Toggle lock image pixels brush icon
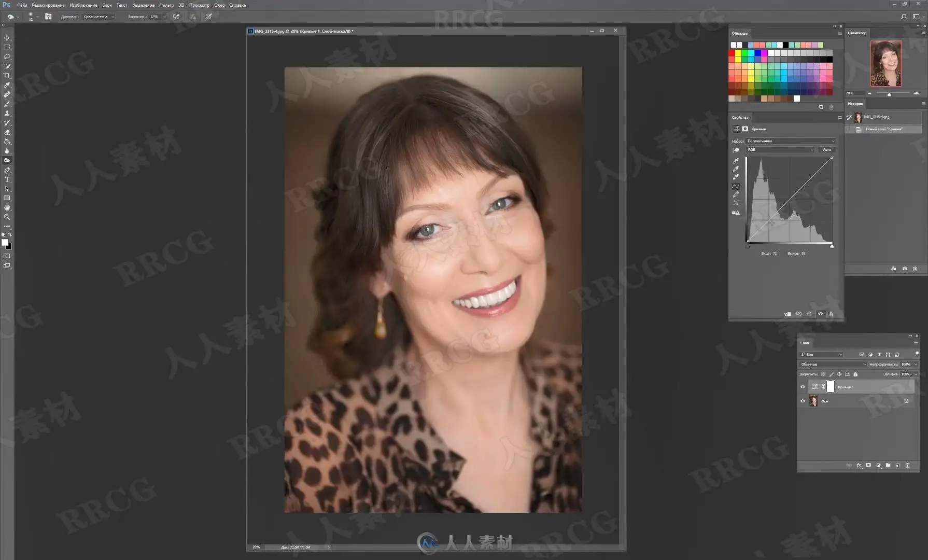 (x=832, y=374)
